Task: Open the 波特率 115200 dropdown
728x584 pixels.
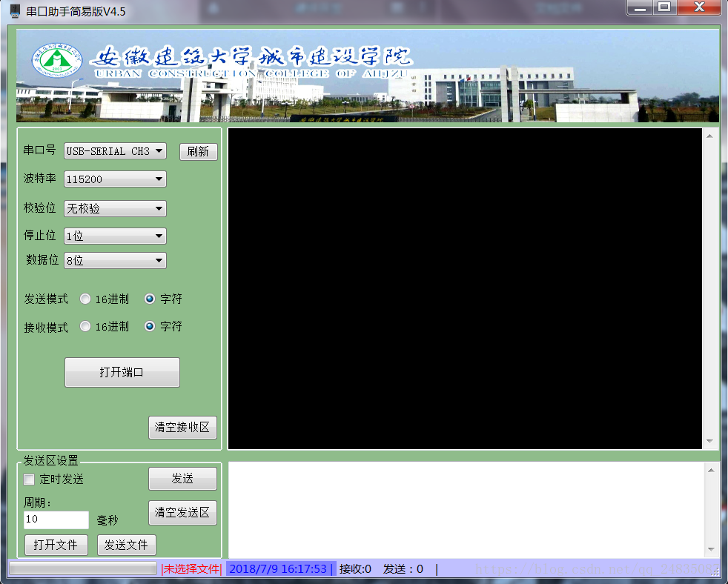Action: pos(115,179)
